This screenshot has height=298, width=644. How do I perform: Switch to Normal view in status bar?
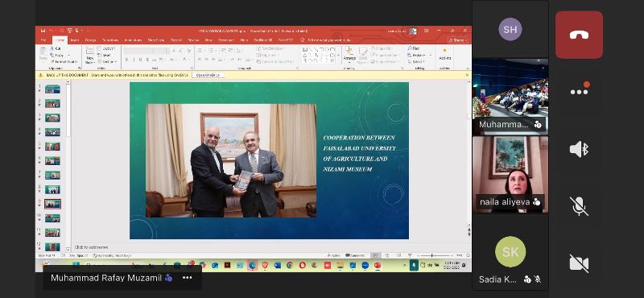coord(375,255)
